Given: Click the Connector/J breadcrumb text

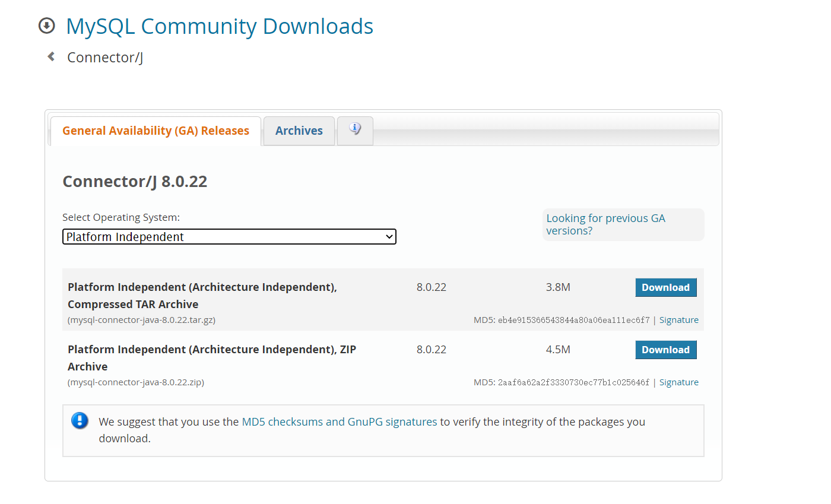Looking at the screenshot, I should pyautogui.click(x=105, y=58).
